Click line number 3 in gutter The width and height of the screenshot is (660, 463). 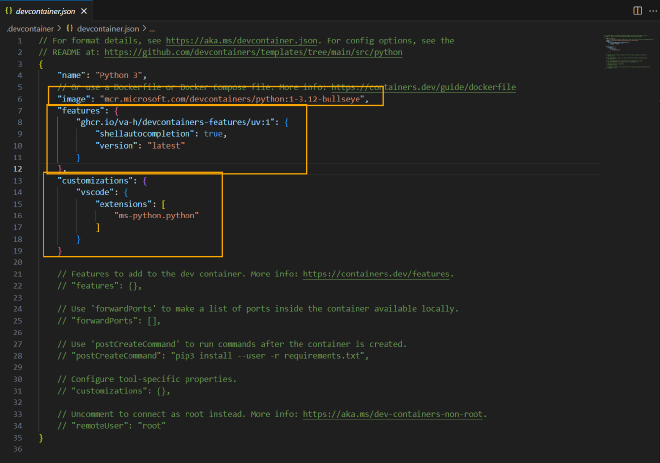pyautogui.click(x=20, y=64)
